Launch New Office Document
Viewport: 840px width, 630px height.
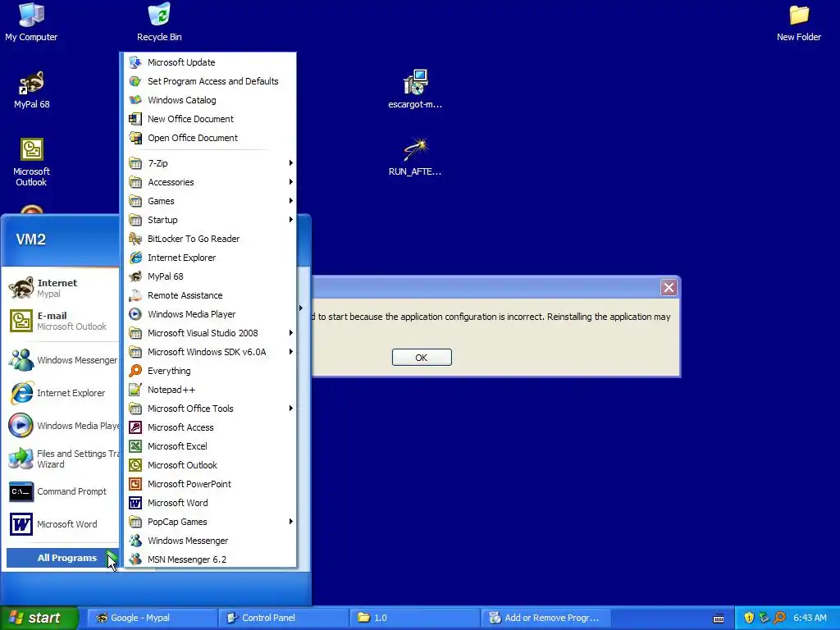[209, 119]
